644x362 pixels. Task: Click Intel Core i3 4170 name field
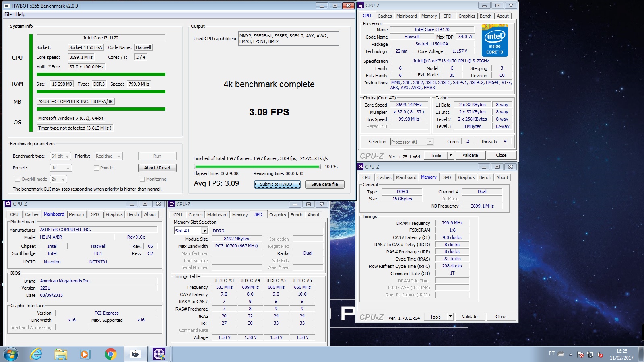[x=101, y=38]
